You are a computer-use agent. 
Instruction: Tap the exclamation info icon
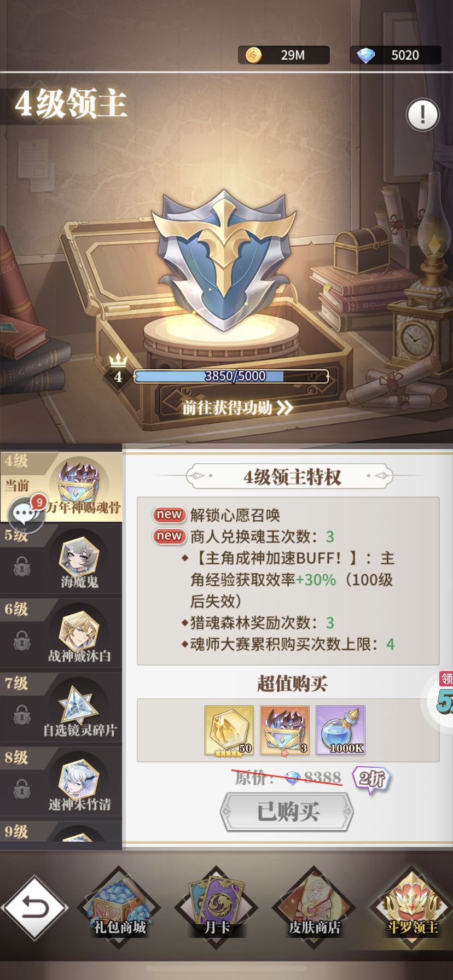pyautogui.click(x=422, y=115)
